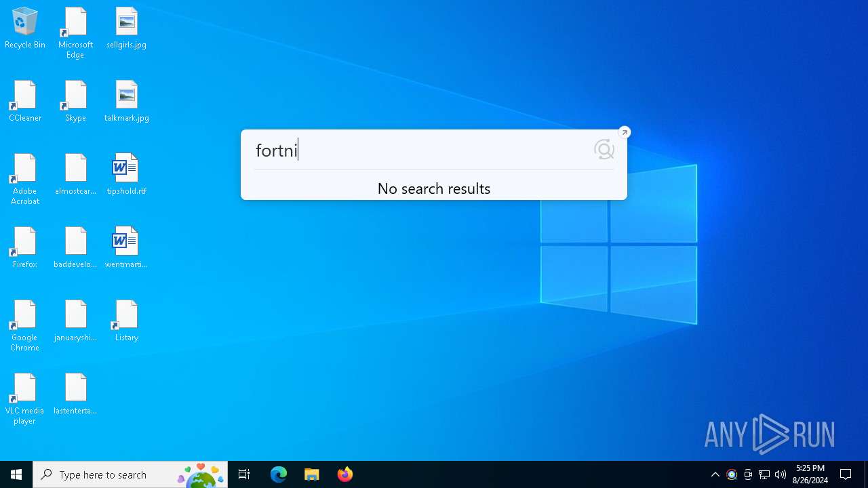The height and width of the screenshot is (488, 868).
Task: Select the wentmarti Word document
Action: tap(127, 248)
